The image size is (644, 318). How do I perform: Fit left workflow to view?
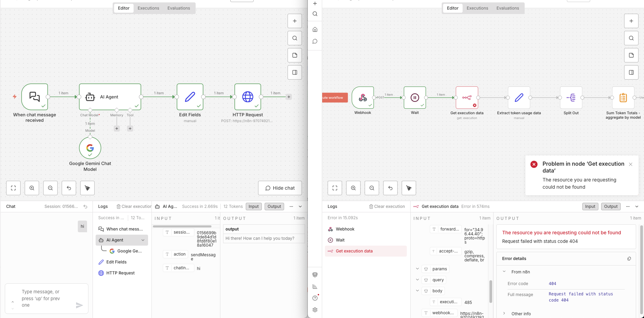pos(13,188)
